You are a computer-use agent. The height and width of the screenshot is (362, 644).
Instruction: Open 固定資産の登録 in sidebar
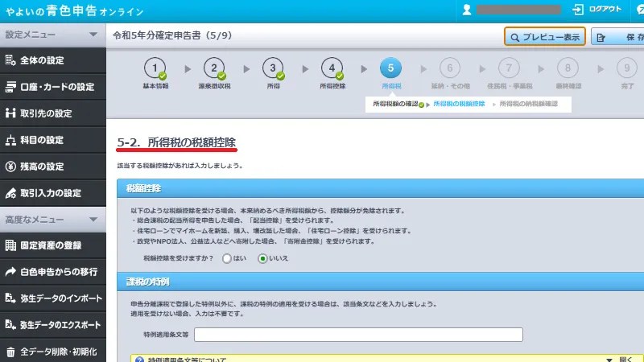click(53, 245)
